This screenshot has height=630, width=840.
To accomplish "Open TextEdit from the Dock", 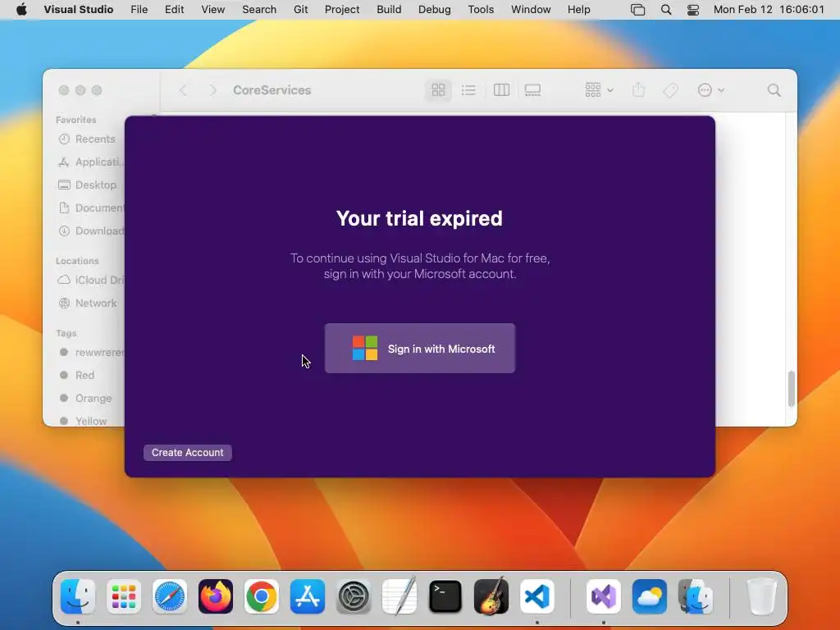I will pos(399,596).
